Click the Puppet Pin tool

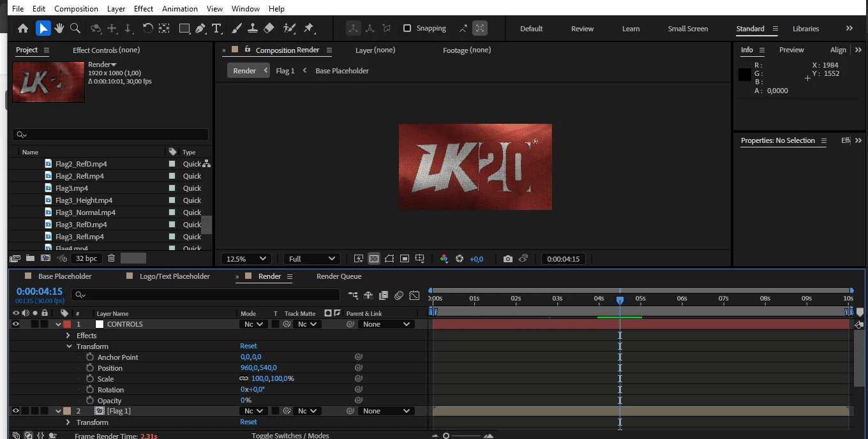point(309,28)
